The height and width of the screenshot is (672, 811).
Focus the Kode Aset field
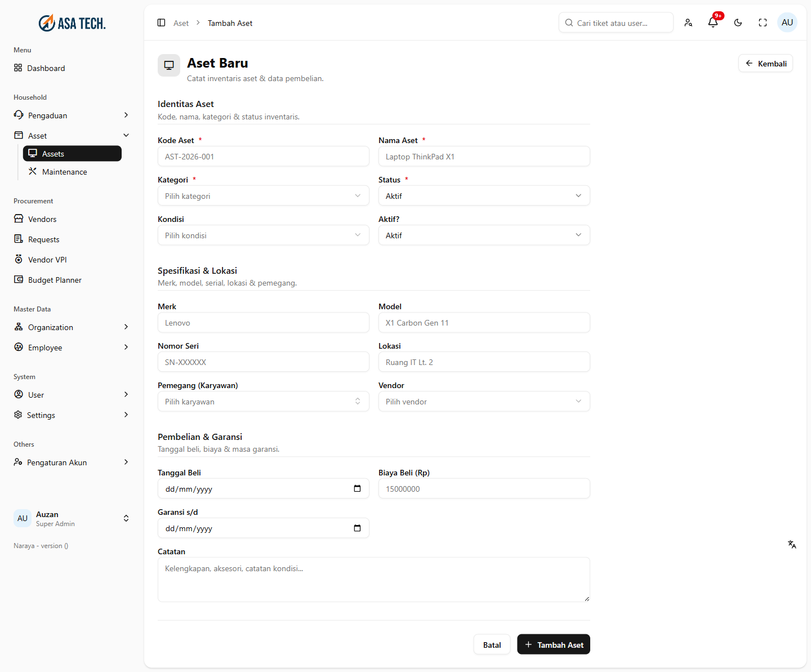point(264,156)
